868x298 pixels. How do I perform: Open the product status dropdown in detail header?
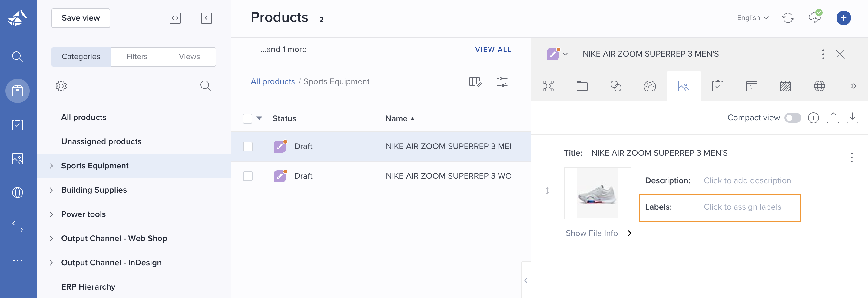(565, 54)
